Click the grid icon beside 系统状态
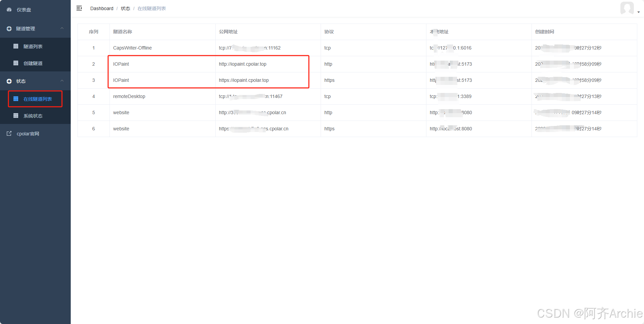 click(16, 116)
